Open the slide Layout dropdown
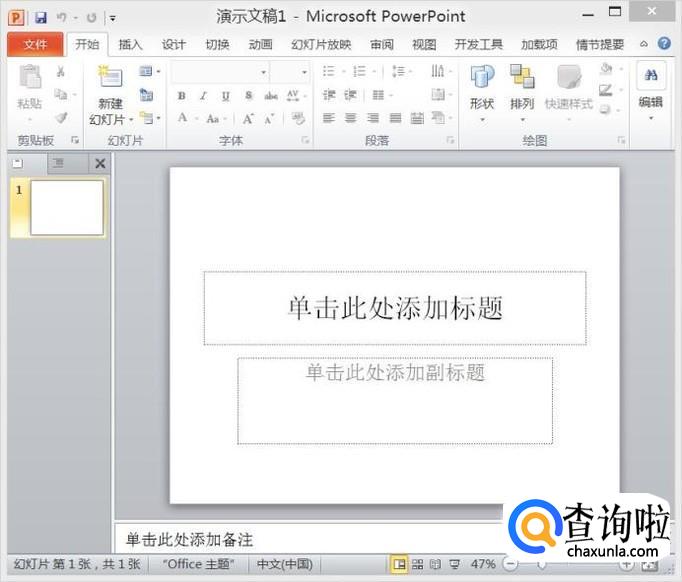The image size is (682, 582). click(x=150, y=71)
